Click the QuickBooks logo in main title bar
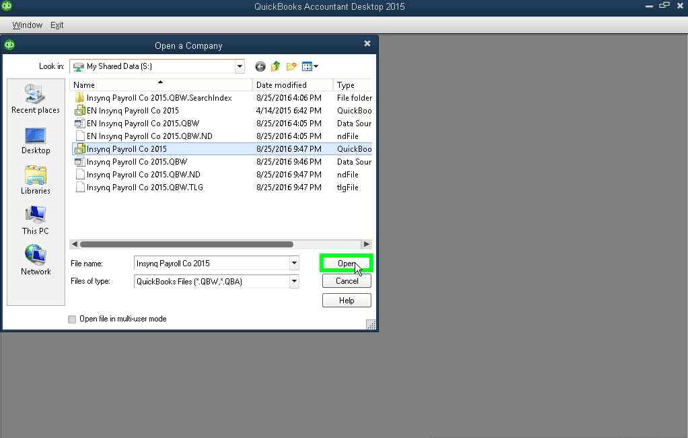The width and height of the screenshot is (688, 438). [x=7, y=6]
